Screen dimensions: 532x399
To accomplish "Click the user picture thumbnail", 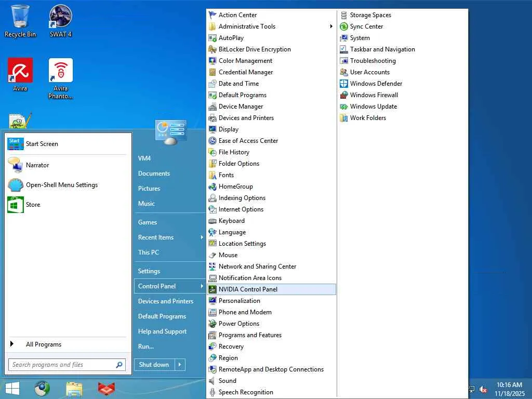I will pyautogui.click(x=171, y=132).
